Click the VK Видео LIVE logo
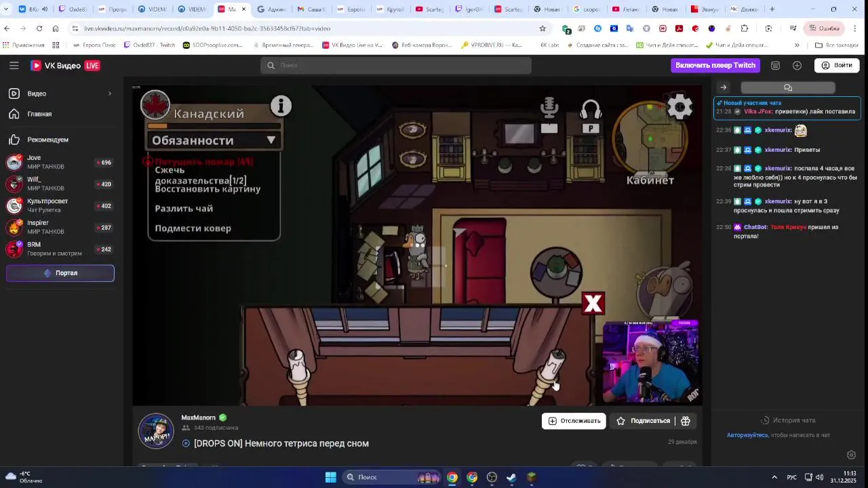The height and width of the screenshot is (488, 868). (x=65, y=65)
